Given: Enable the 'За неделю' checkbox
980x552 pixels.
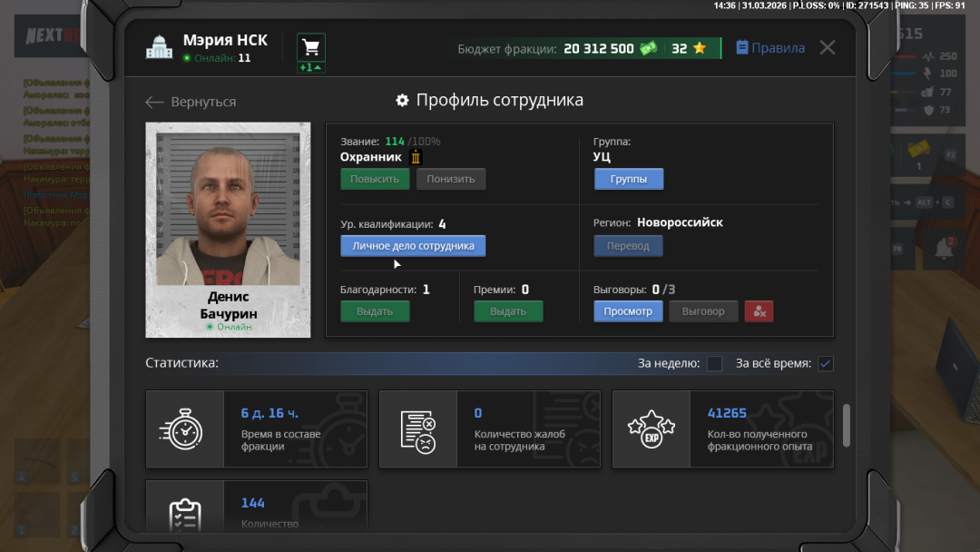Looking at the screenshot, I should pos(714,364).
